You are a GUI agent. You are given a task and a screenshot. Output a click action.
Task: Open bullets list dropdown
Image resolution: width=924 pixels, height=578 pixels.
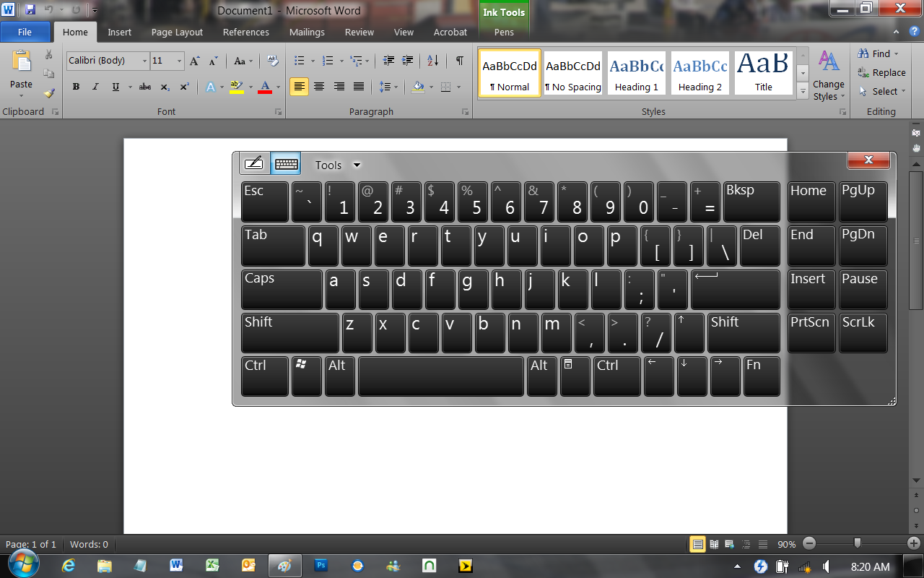(314, 61)
